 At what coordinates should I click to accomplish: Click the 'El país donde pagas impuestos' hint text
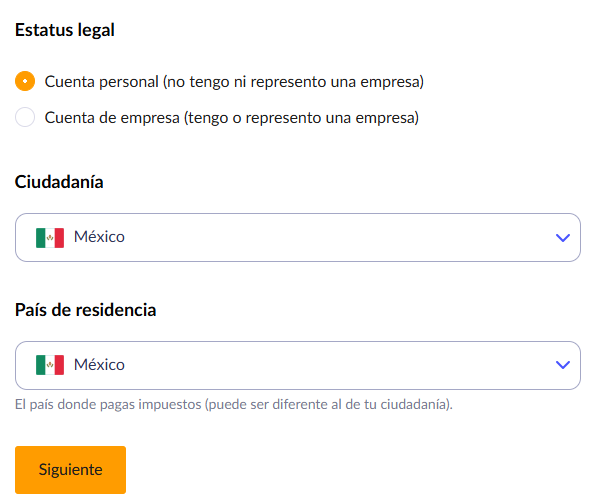(x=108, y=404)
